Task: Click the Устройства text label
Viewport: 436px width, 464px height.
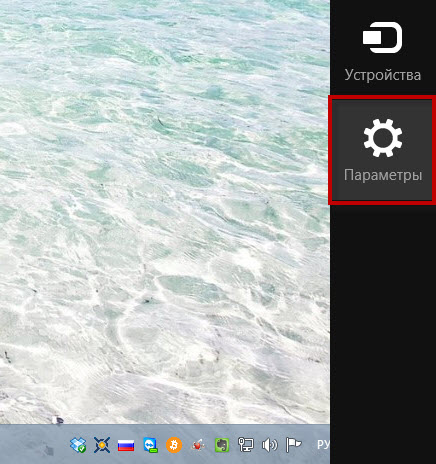Action: click(x=383, y=75)
